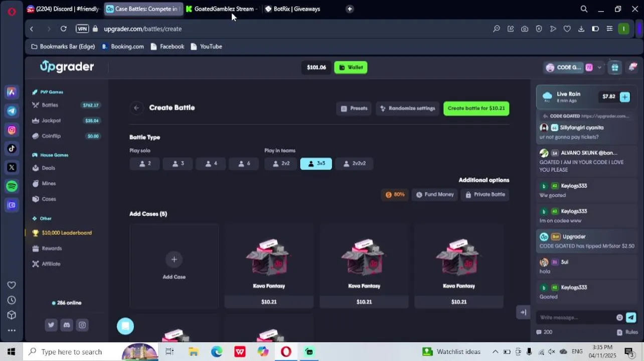Viewport: 644px width, 361px height.
Task: Open the Booking.com bookmark
Action: coord(123,47)
